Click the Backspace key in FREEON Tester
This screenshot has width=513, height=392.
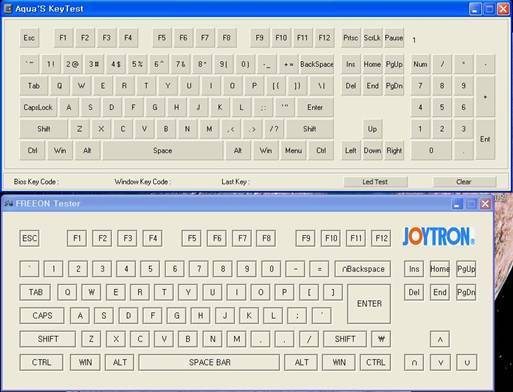click(363, 269)
